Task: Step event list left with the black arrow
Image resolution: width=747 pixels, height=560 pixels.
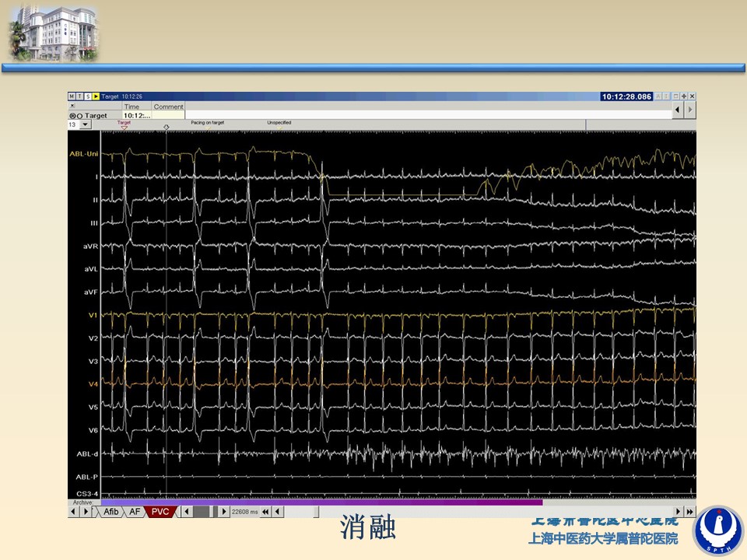Action: pos(678,110)
